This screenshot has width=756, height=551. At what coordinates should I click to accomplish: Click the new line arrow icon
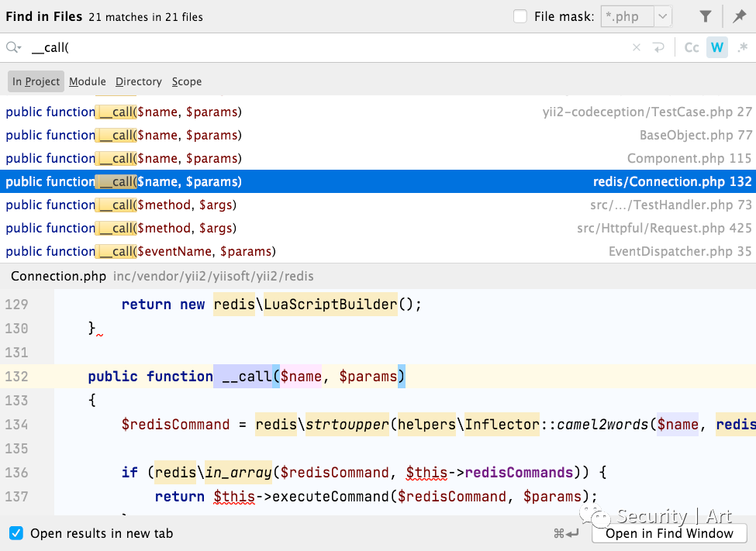658,47
